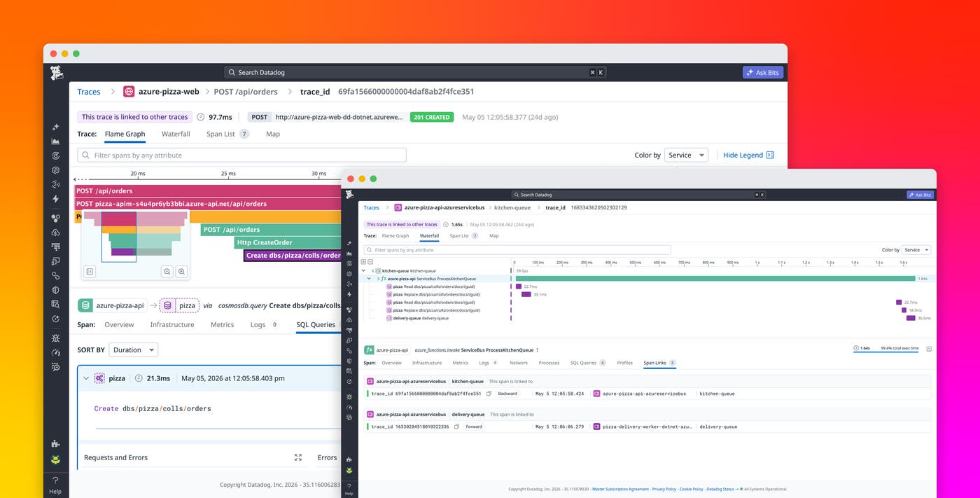Click the sparkle Bits AI sidebar icon, back window
The image size is (980, 498).
(55, 127)
